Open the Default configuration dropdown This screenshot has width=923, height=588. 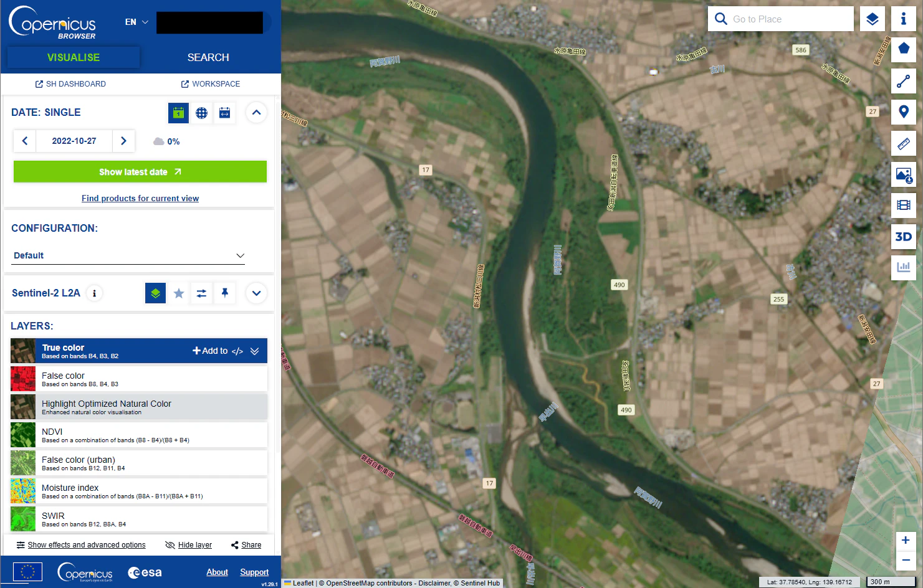[x=128, y=255]
